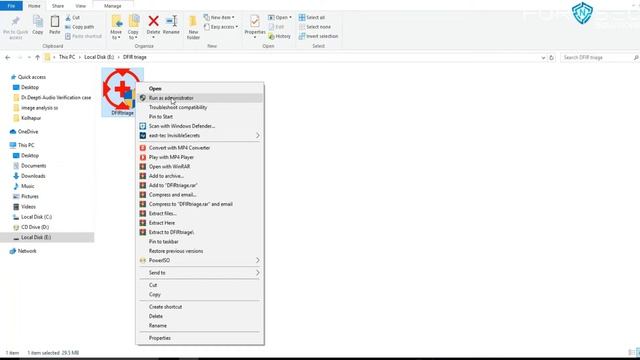Choose Convert with MP4 Converter

coord(200,148)
